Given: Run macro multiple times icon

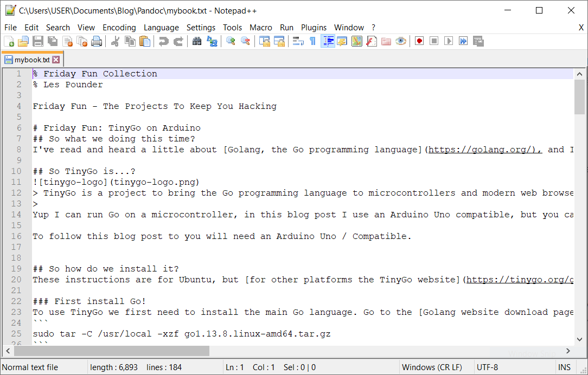Looking at the screenshot, I should tap(463, 41).
